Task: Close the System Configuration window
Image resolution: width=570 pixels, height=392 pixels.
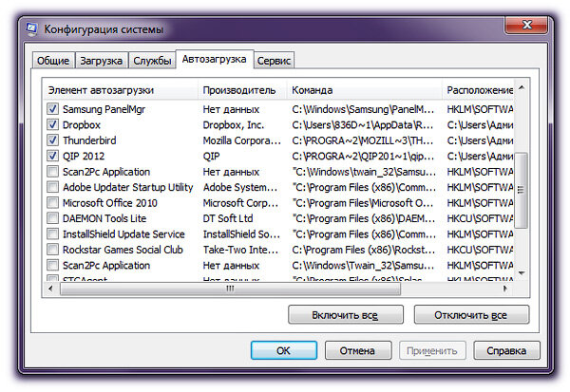Action: point(526,25)
